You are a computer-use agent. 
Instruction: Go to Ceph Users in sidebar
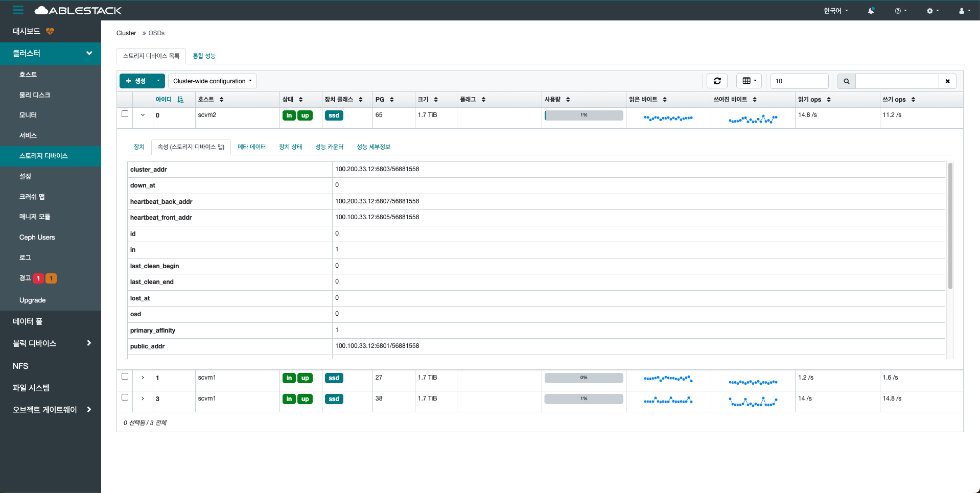37,238
